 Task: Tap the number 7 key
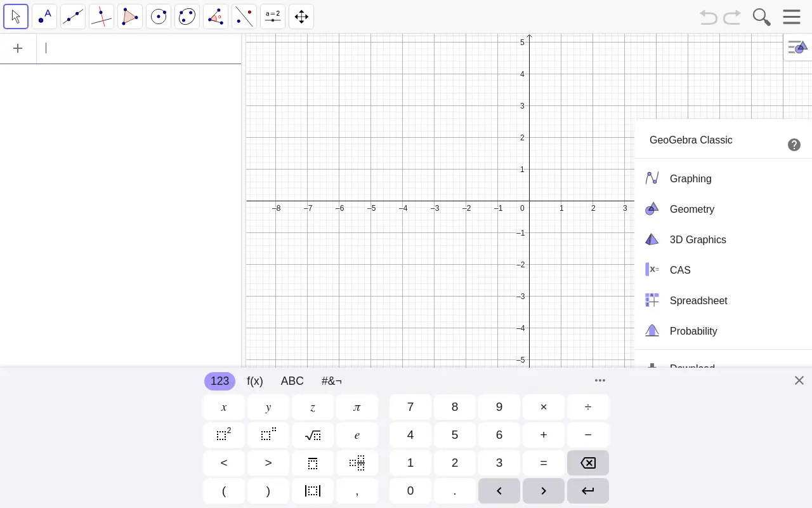pos(410,407)
